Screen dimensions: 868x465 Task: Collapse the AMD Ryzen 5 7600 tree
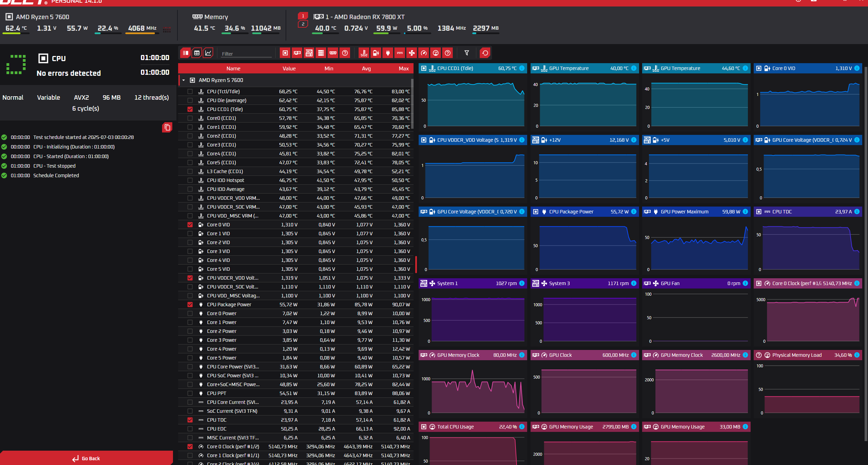click(184, 80)
